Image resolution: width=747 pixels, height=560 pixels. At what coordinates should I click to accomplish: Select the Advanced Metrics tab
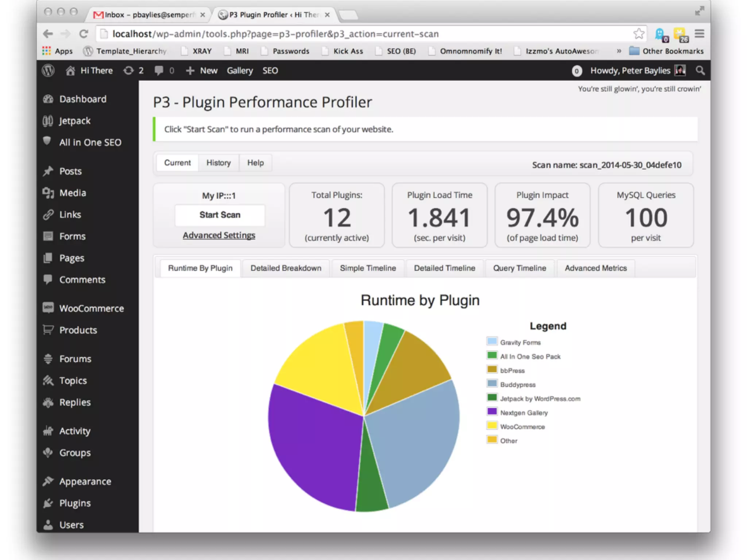click(x=596, y=268)
